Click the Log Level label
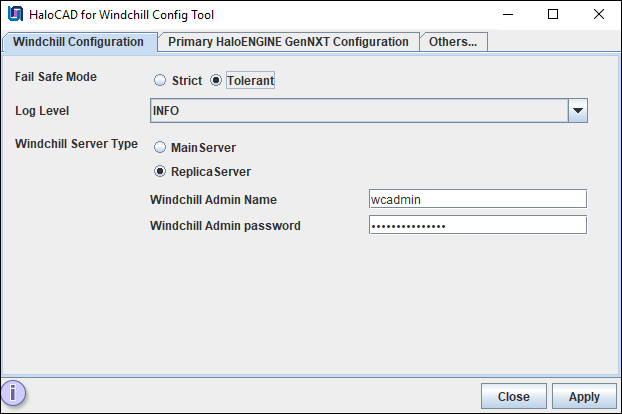 coord(42,111)
